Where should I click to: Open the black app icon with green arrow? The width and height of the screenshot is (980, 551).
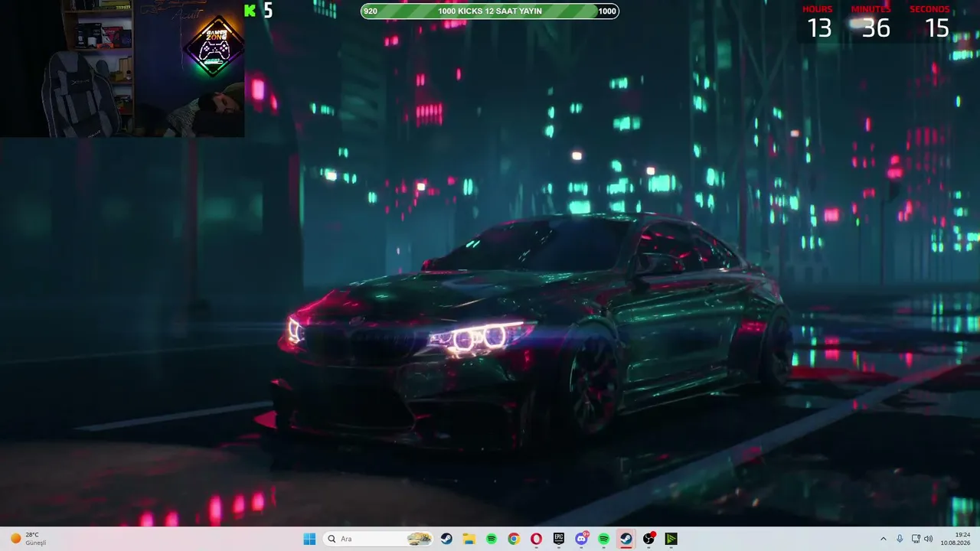pos(671,539)
